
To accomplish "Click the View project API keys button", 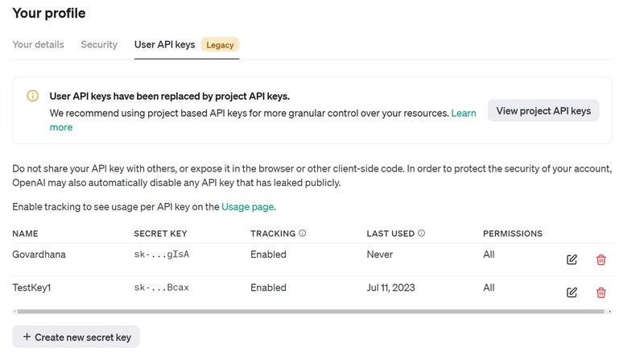I will tap(543, 110).
